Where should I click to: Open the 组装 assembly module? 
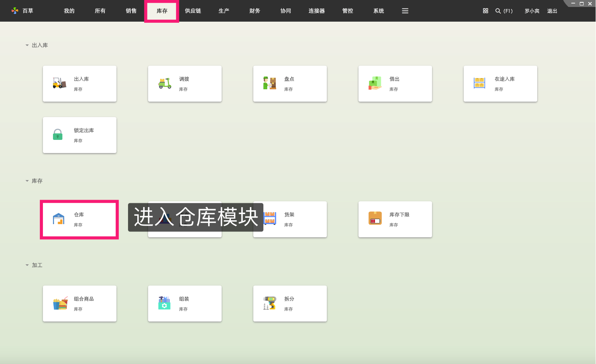click(x=184, y=303)
